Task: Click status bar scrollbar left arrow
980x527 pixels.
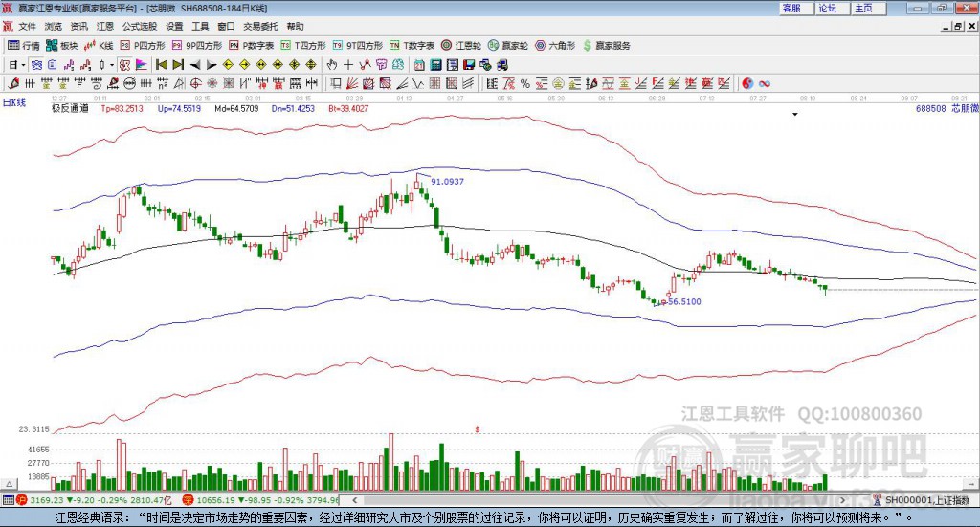Action: click(x=354, y=500)
